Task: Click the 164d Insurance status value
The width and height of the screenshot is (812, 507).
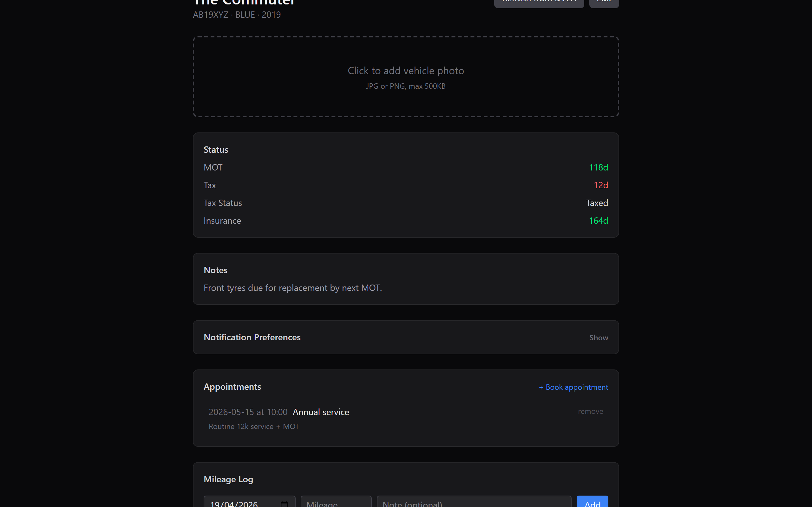Action: (x=598, y=220)
